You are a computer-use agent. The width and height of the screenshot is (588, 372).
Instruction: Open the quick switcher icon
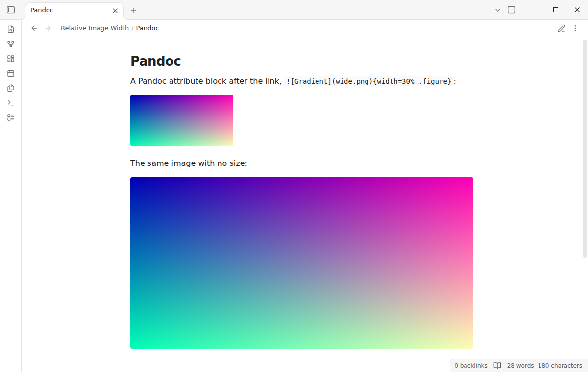click(x=11, y=29)
